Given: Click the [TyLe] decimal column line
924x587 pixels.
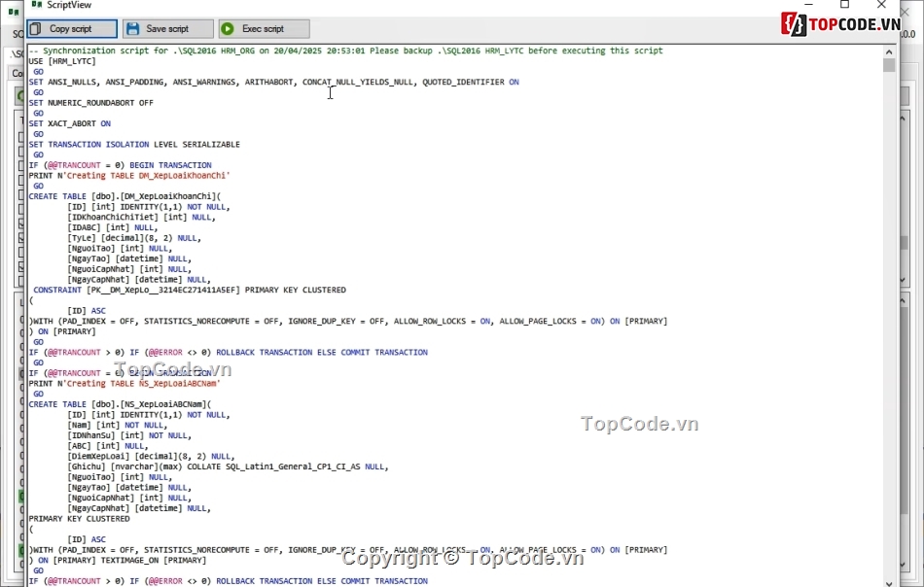Looking at the screenshot, I should 134,238.
